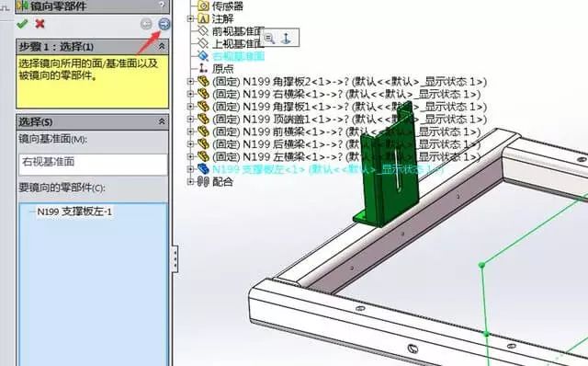Click zoom-to-selection magnifier icon

pos(269,38)
